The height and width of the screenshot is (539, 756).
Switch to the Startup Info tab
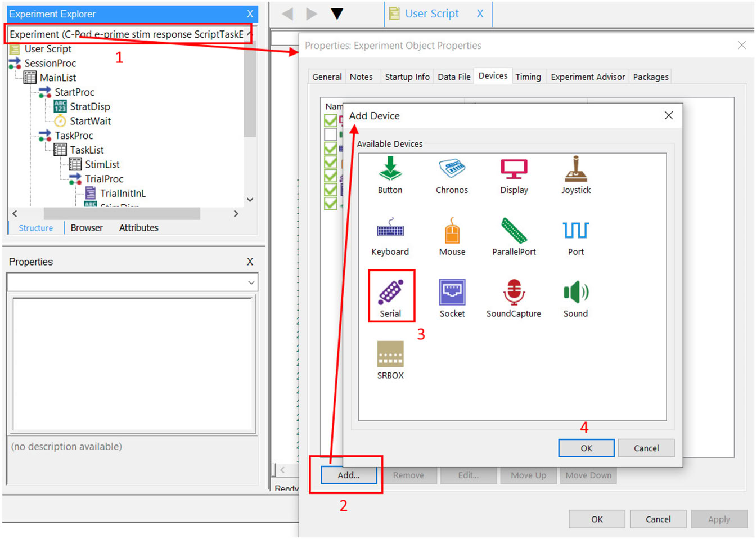coord(407,77)
